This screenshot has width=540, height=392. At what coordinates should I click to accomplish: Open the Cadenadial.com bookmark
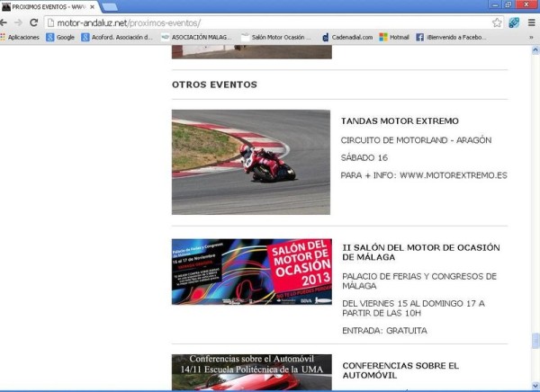(x=346, y=38)
